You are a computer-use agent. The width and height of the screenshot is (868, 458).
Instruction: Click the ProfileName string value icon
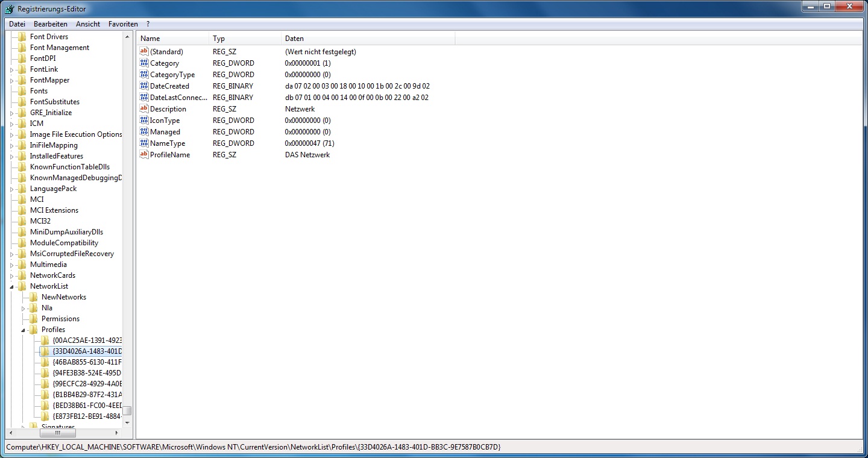click(144, 155)
